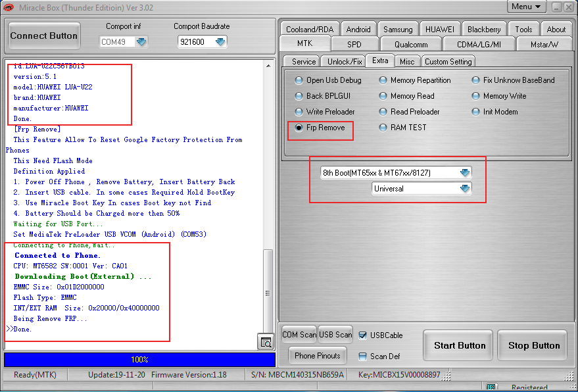Screen dimensions: 578x392
Task: Expand the Universal model dropdown
Action: [464, 189]
